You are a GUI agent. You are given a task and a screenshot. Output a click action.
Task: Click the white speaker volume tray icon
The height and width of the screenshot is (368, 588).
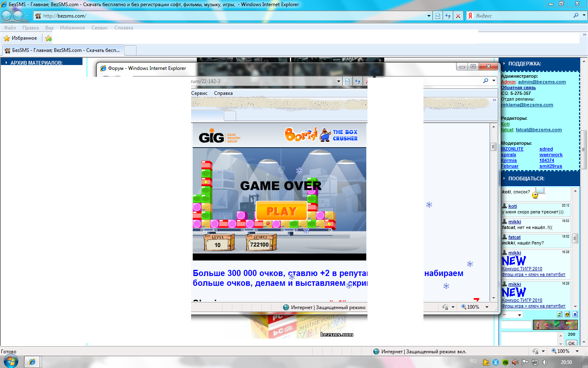click(x=545, y=362)
